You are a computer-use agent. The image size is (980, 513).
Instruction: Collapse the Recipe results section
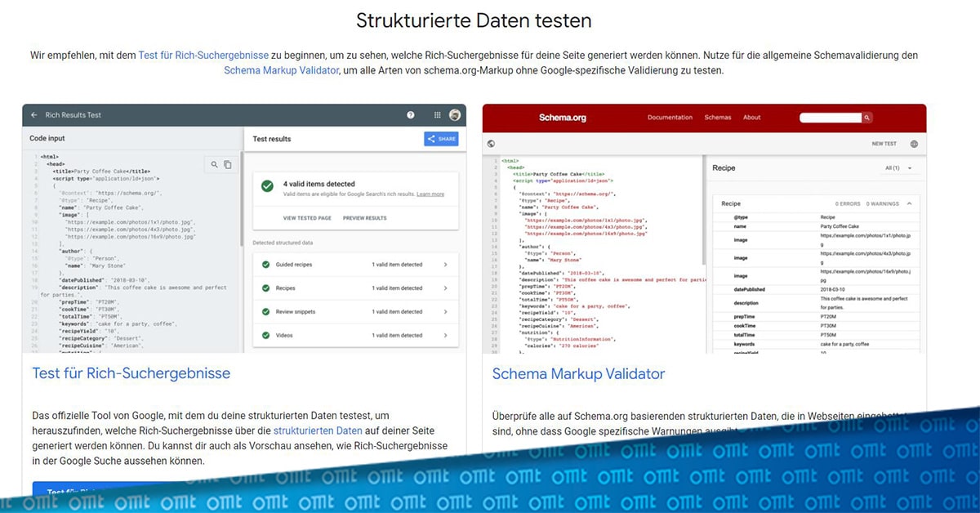click(x=908, y=203)
